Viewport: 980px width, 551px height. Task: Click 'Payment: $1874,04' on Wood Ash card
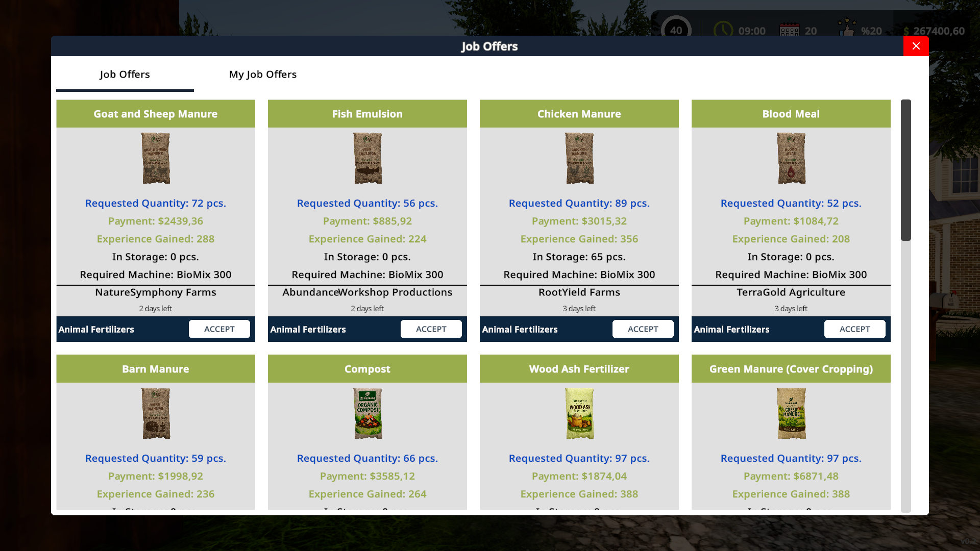579,476
